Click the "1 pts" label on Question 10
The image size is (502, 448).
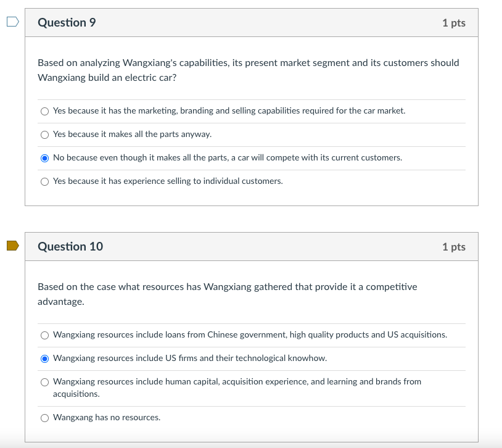tap(455, 246)
